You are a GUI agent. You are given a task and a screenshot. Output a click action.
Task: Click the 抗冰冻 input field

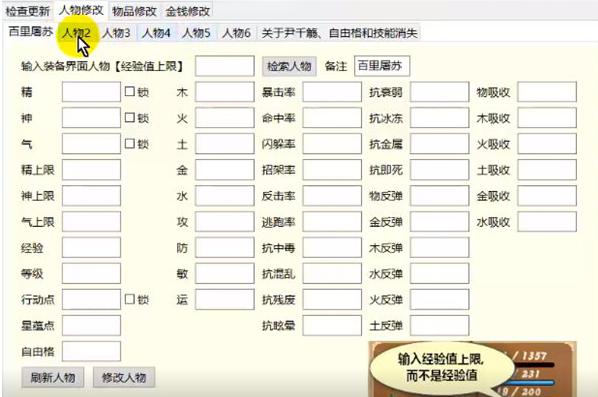click(x=440, y=118)
